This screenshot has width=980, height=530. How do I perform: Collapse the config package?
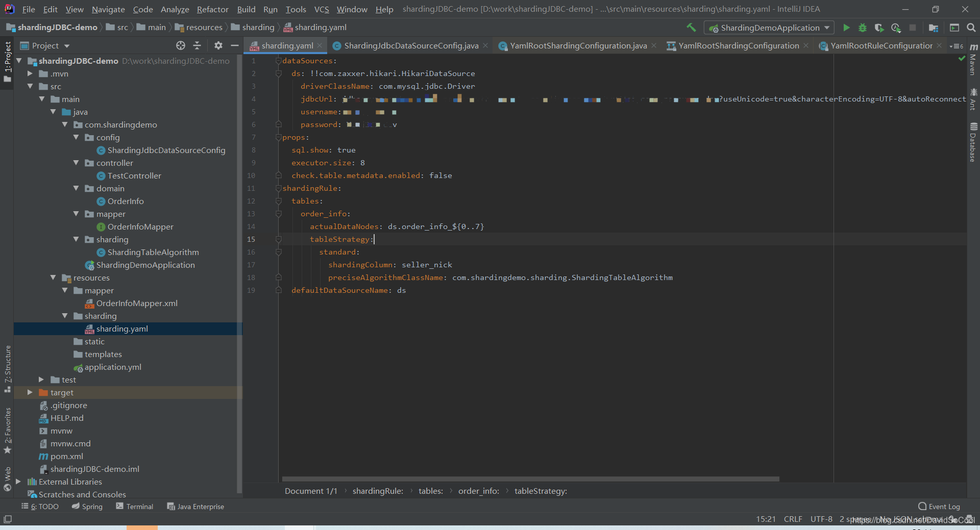click(76, 137)
